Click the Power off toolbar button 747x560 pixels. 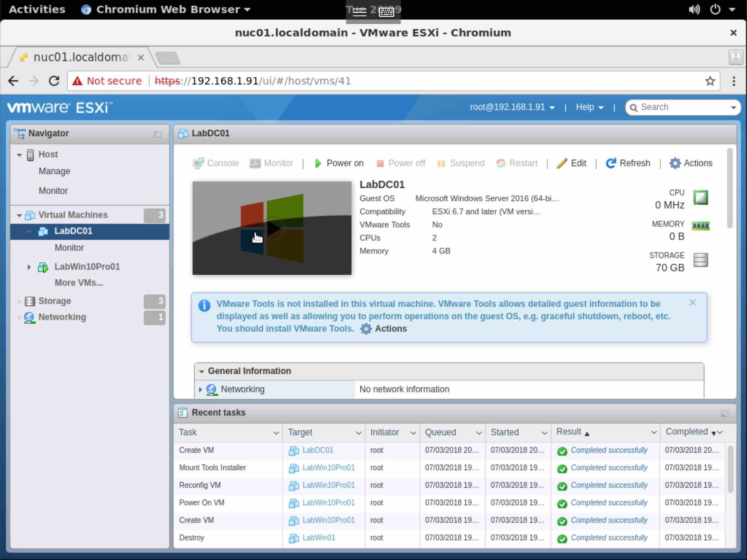[401, 163]
